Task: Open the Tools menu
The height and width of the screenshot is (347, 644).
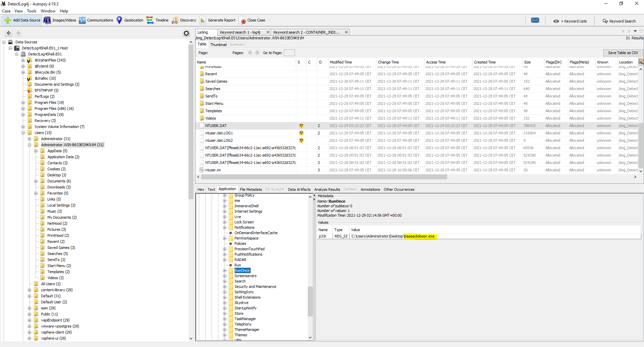Action: tap(31, 11)
